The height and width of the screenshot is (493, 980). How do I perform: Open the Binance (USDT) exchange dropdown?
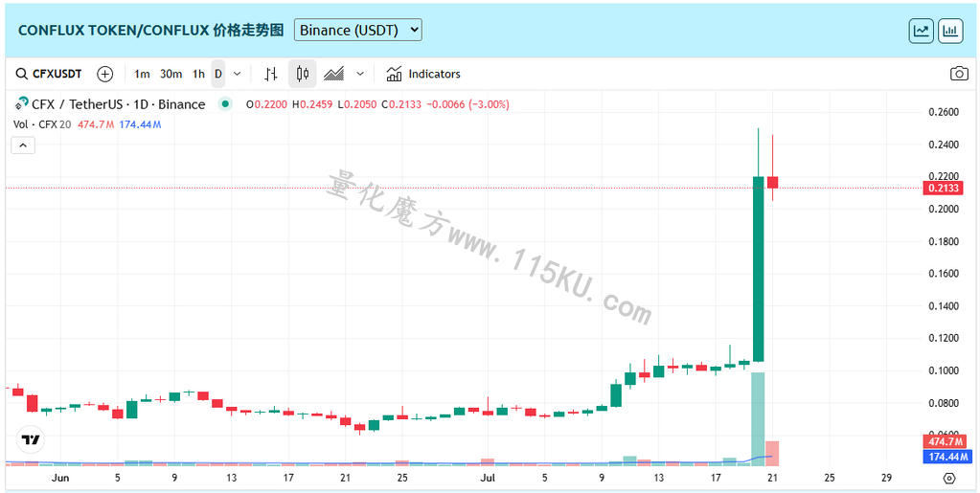coord(358,30)
